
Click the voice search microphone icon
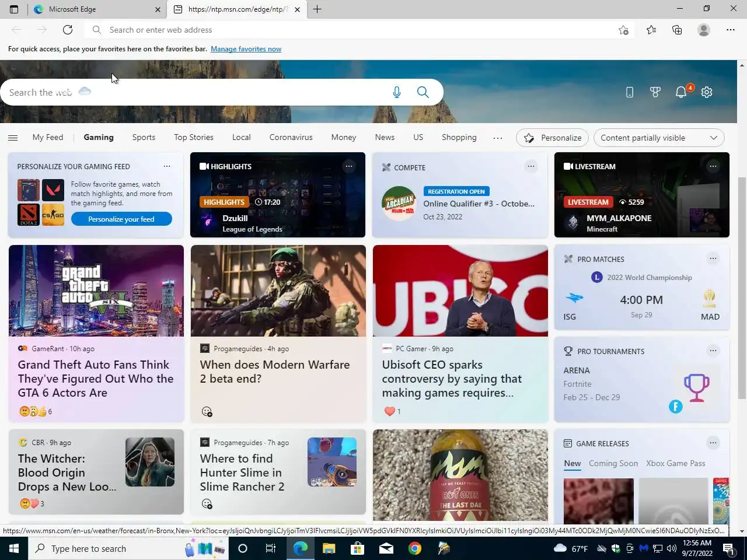pos(397,92)
